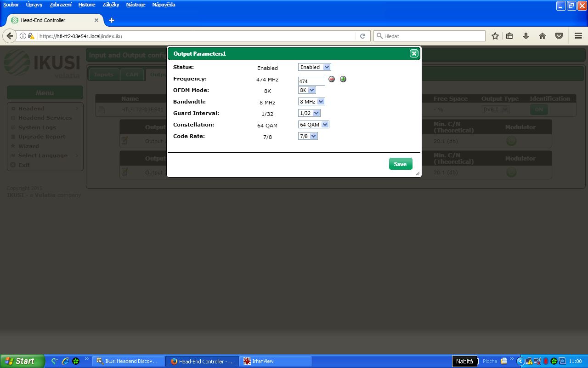Click the Frequency input field
588x368 pixels.
(311, 81)
